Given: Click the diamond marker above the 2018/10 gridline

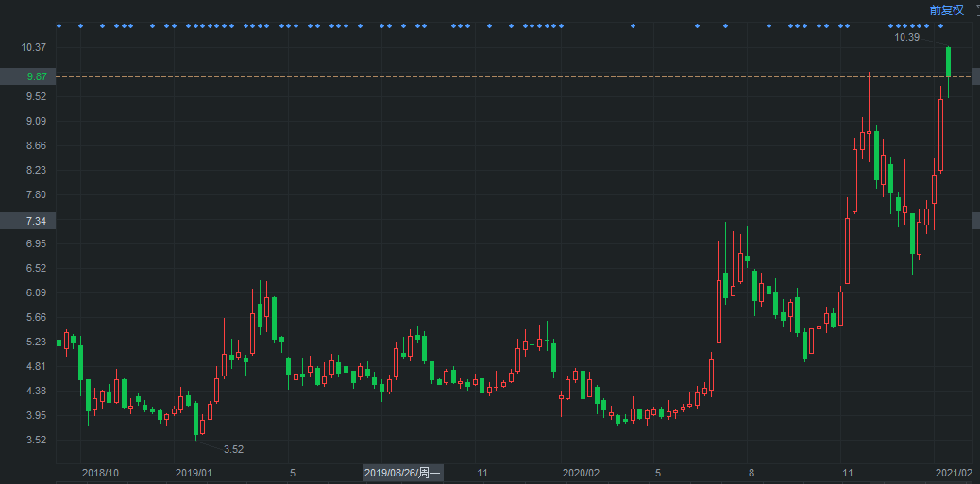Looking at the screenshot, I should pos(80,25).
